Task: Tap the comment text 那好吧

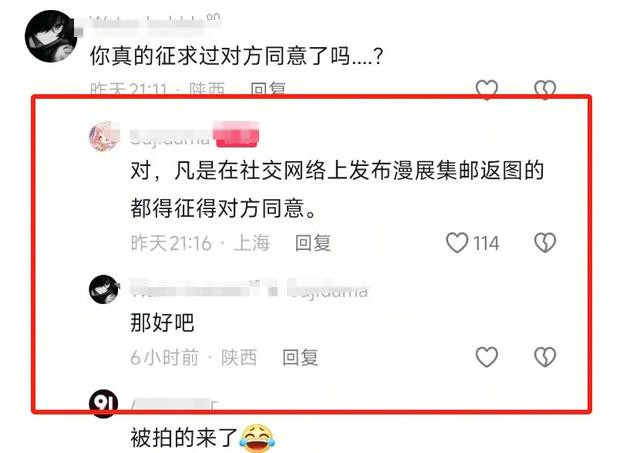Action: coord(162,322)
